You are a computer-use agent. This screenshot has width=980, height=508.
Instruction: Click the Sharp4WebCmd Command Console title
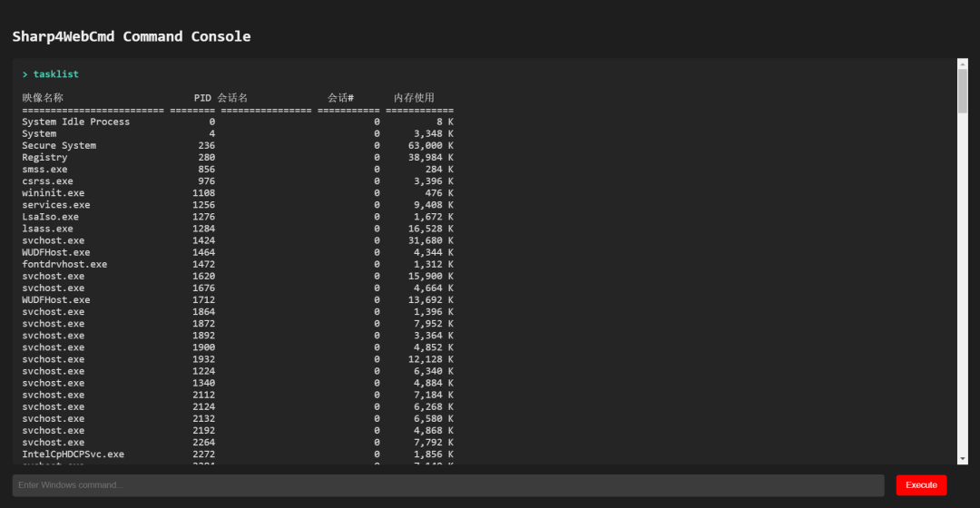pyautogui.click(x=132, y=36)
